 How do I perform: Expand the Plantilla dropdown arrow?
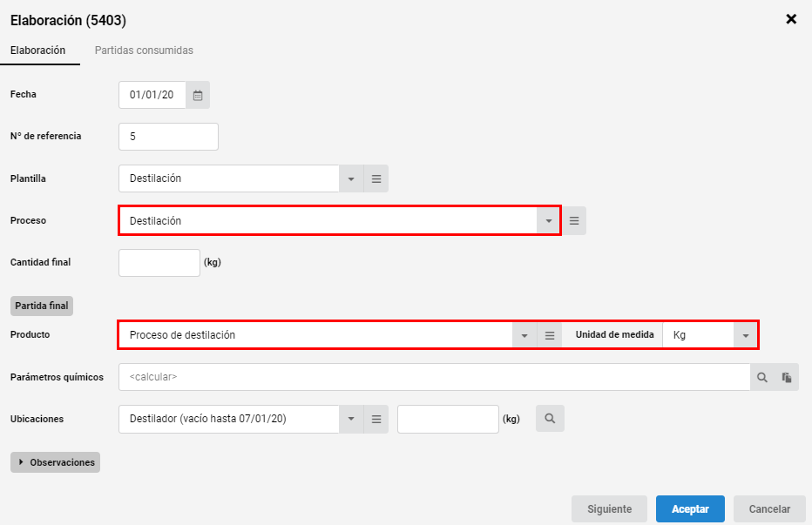(x=351, y=178)
